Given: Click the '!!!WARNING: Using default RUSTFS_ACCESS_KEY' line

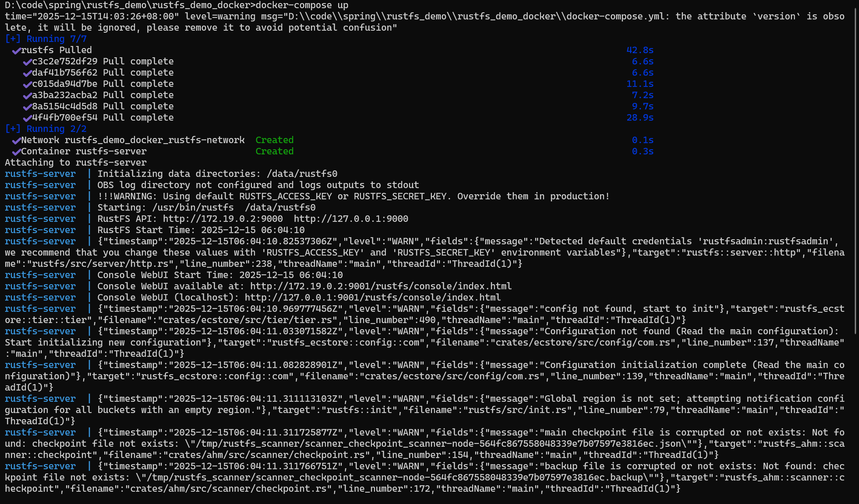Looking at the screenshot, I should 354,196.
